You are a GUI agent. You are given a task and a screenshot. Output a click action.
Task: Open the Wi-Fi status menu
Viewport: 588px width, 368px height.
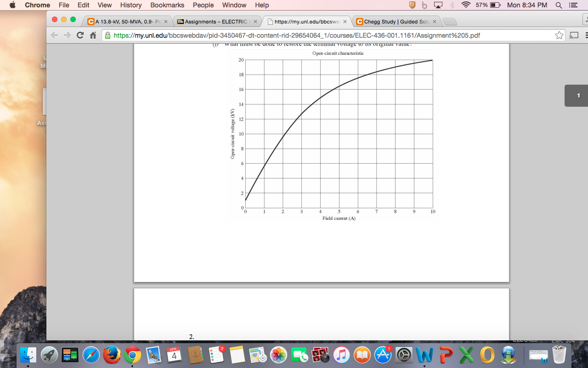click(466, 5)
